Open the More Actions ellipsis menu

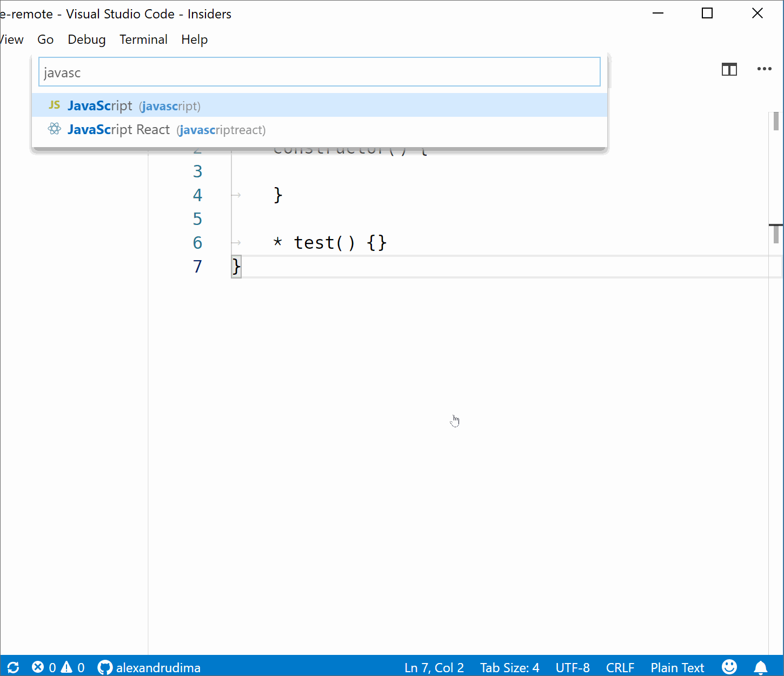click(x=764, y=69)
